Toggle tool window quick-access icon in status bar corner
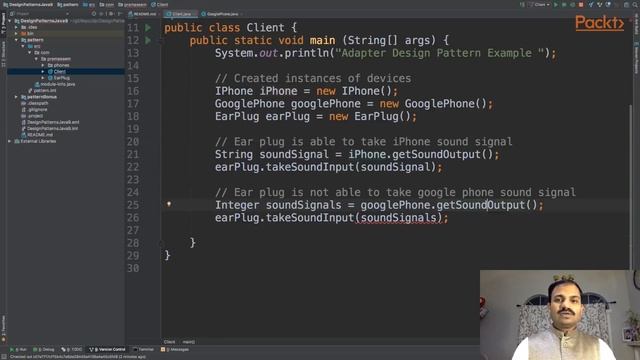This screenshot has width=640, height=360. click(4, 357)
